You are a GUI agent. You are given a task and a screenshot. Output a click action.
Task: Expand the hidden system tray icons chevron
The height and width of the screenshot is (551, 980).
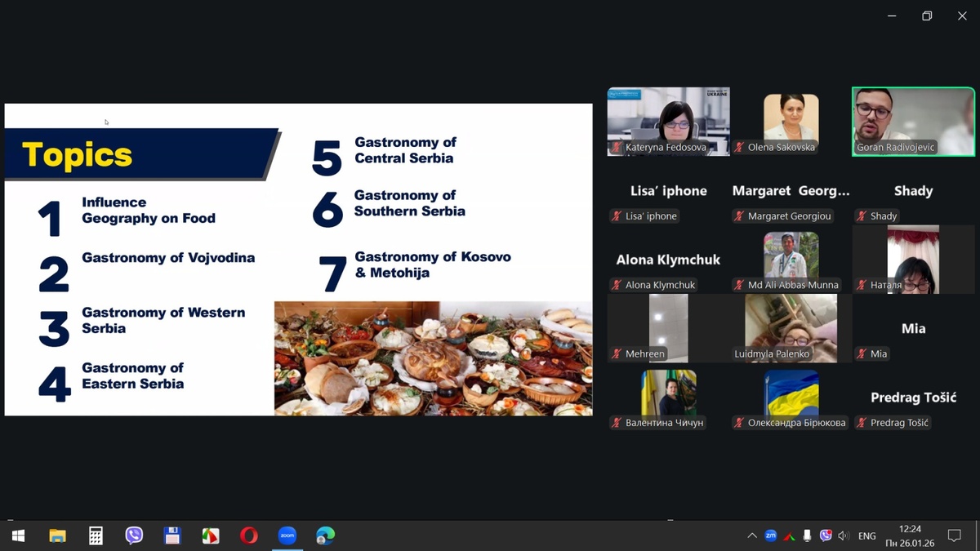[751, 535]
